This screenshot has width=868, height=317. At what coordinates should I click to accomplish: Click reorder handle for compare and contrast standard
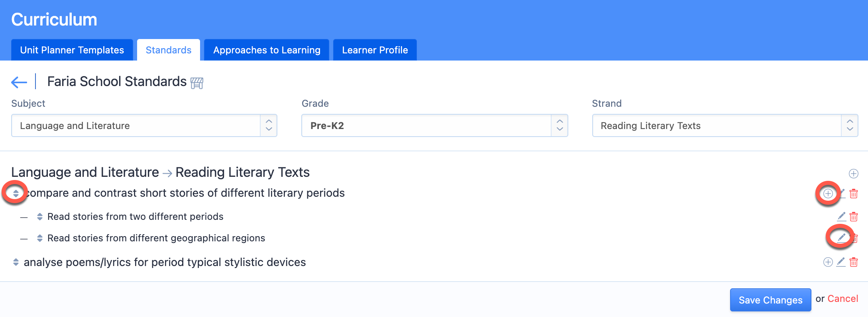16,194
